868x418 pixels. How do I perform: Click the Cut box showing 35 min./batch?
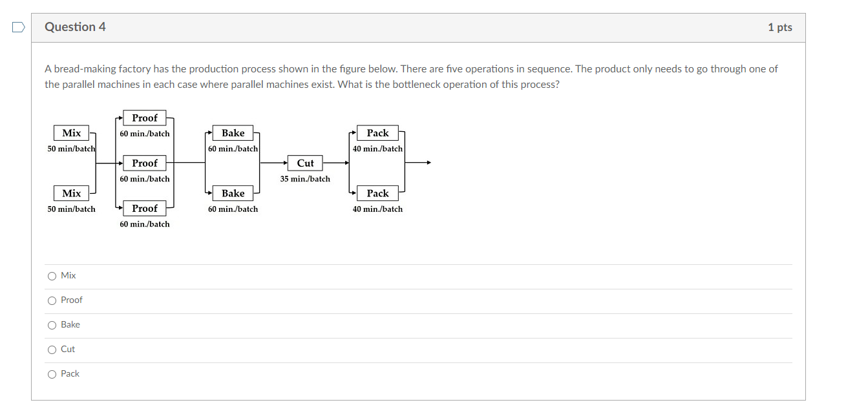pos(306,163)
